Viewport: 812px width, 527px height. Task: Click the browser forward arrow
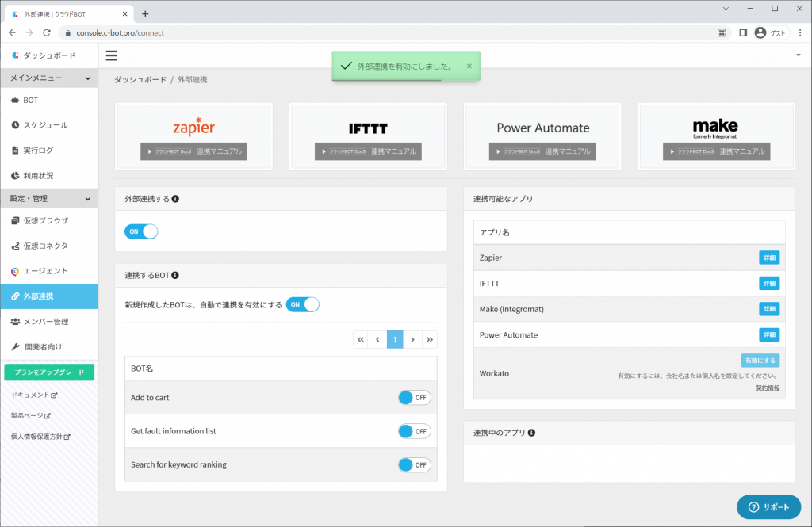pyautogui.click(x=29, y=32)
